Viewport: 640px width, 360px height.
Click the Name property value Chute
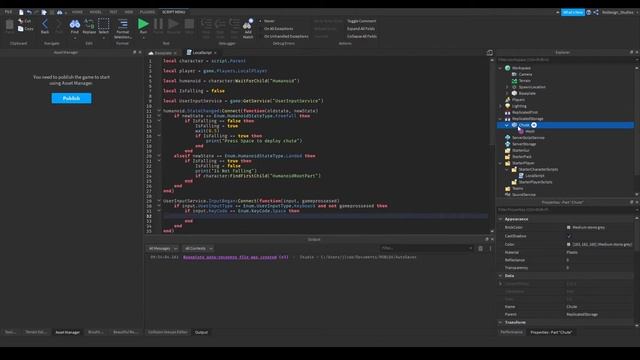[572, 307]
